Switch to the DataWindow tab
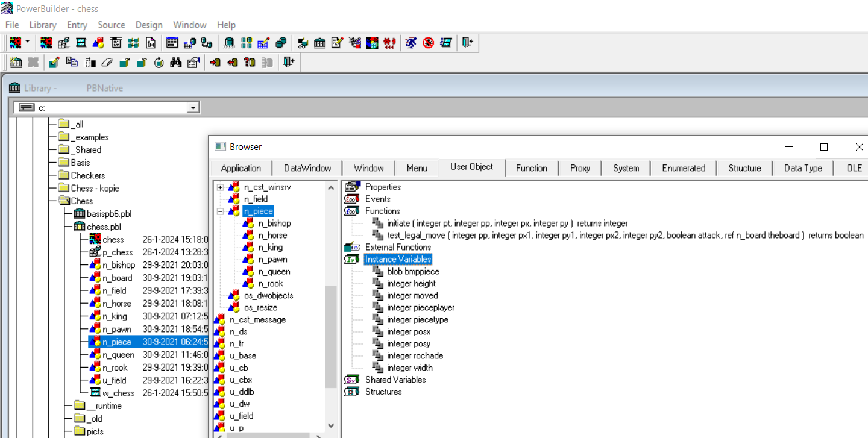868x438 pixels. click(x=307, y=168)
